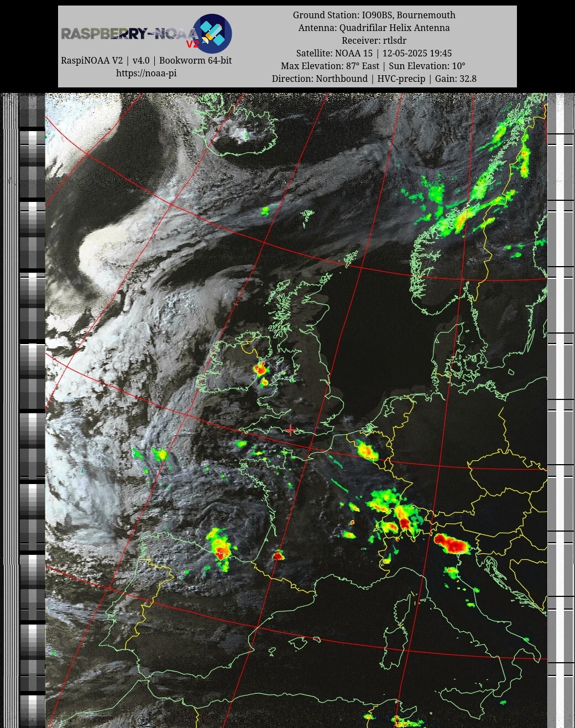Click the RASPBERRY-NOAA logo text
575x728 pixels.
[129, 34]
